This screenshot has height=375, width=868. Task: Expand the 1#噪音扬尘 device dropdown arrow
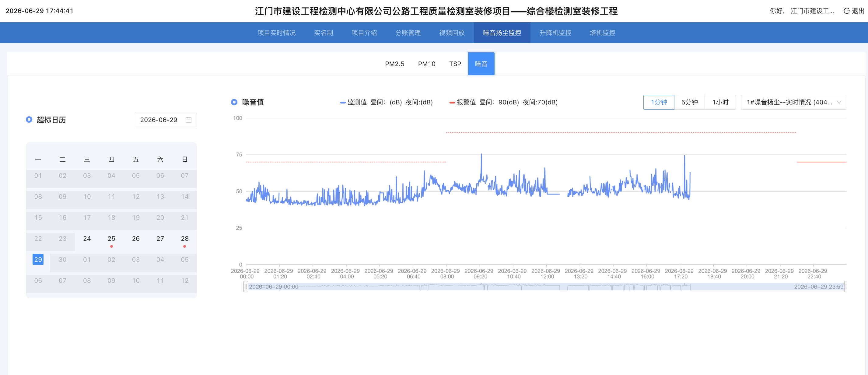[x=839, y=103]
